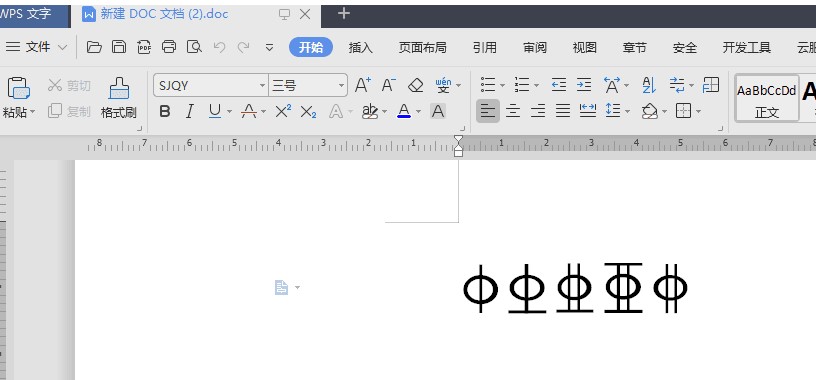Expand underline style dropdown arrow
This screenshot has height=380, width=816.
[x=230, y=111]
